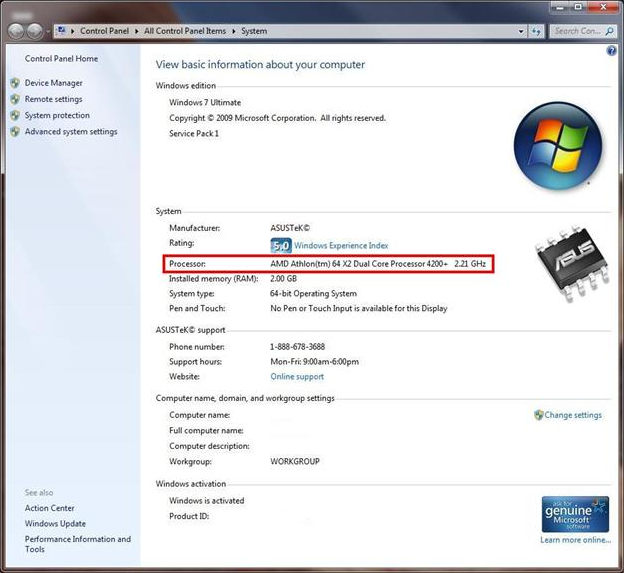Open Advanced system settings link

tap(71, 132)
